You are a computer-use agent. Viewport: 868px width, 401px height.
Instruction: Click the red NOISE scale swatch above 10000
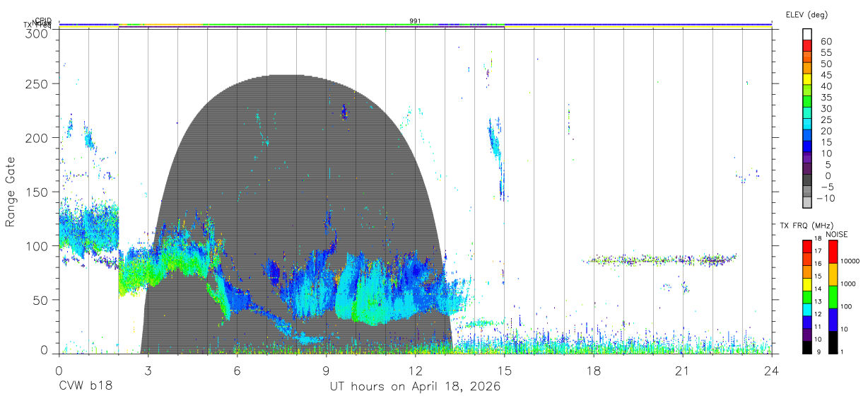pyautogui.click(x=833, y=252)
